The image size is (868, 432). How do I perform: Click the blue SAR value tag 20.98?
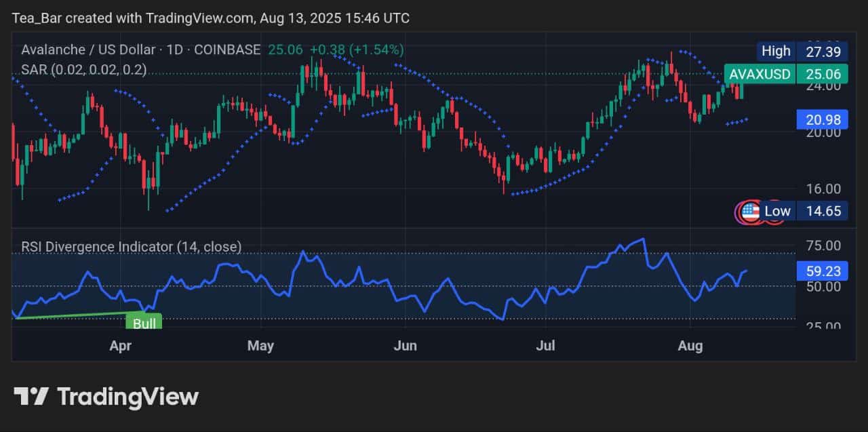point(823,120)
